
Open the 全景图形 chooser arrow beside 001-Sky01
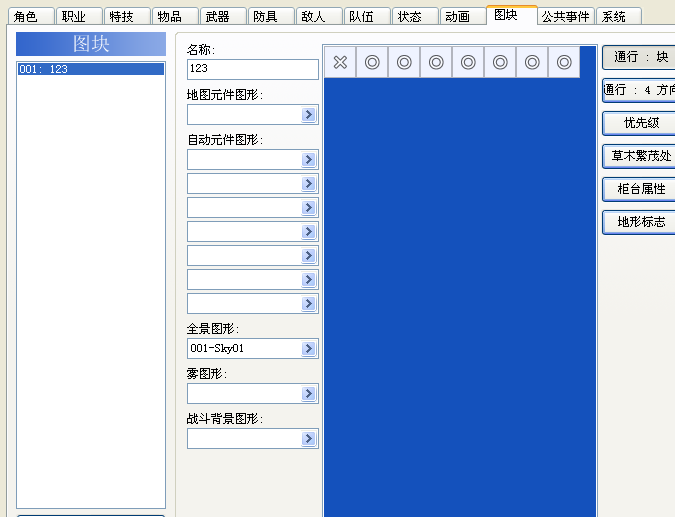[308, 348]
